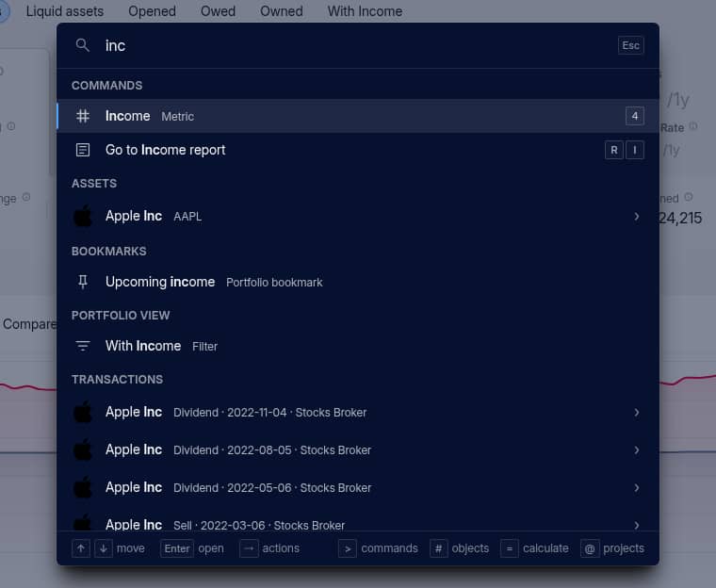Open Apple Inc dividend 2022-08-05 transaction
This screenshot has height=588, width=716.
358,450
